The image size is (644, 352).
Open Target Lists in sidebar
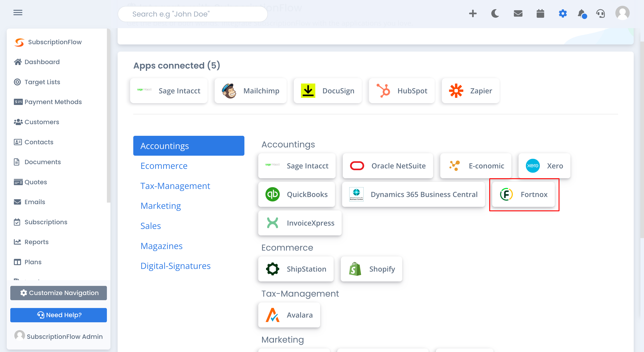point(37,82)
